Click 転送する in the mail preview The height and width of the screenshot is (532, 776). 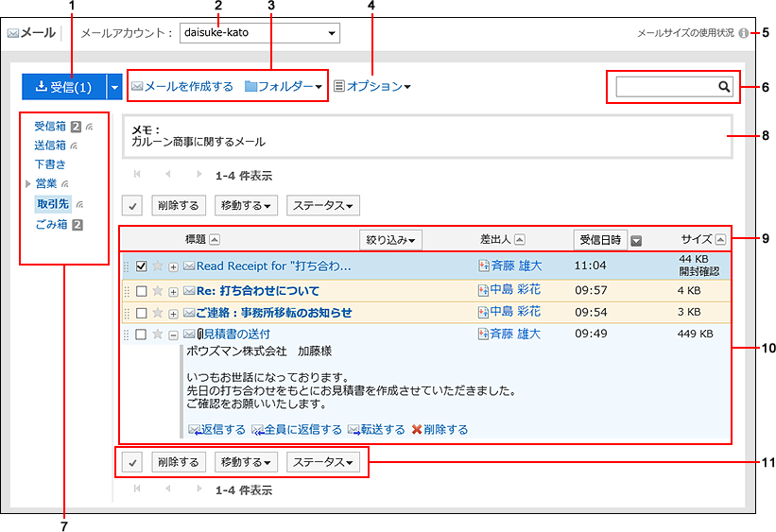pyautogui.click(x=376, y=430)
